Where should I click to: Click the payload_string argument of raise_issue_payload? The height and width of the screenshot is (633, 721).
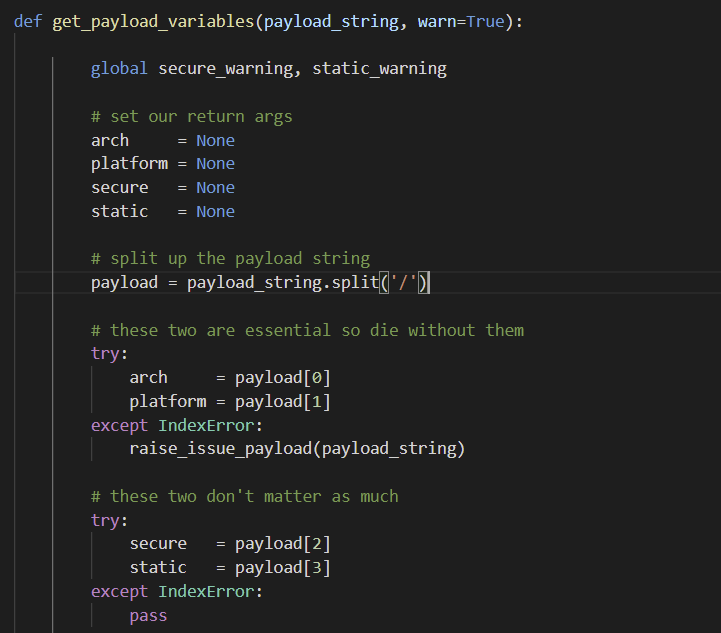[x=389, y=449]
